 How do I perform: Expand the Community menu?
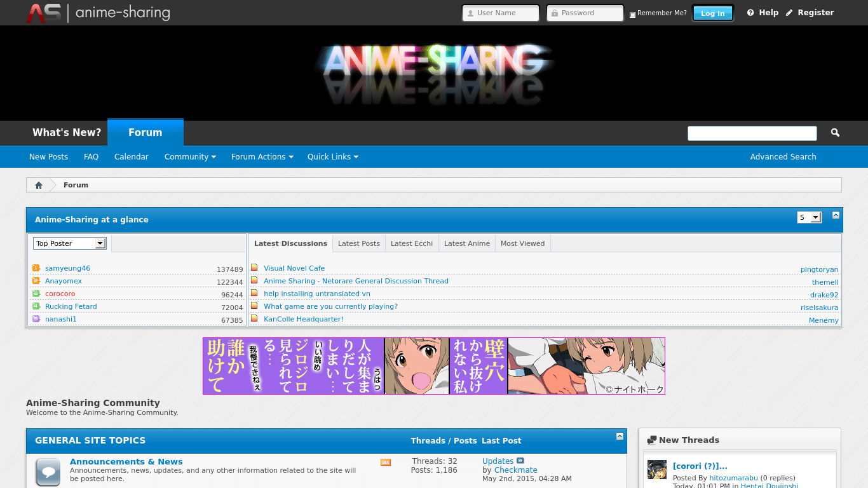coord(190,157)
